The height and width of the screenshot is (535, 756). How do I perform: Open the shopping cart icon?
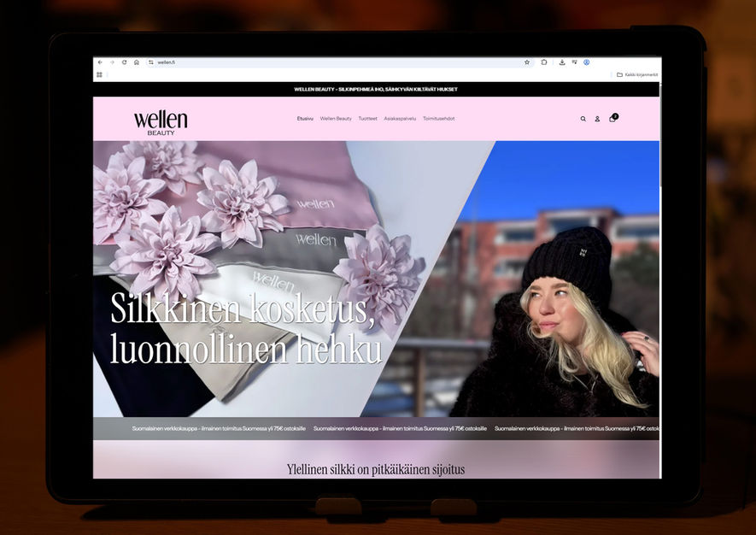pos(613,118)
